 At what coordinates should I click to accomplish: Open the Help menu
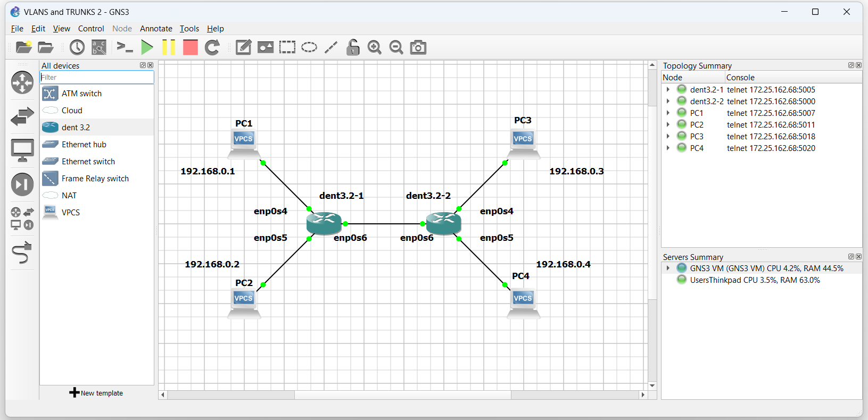coord(216,29)
